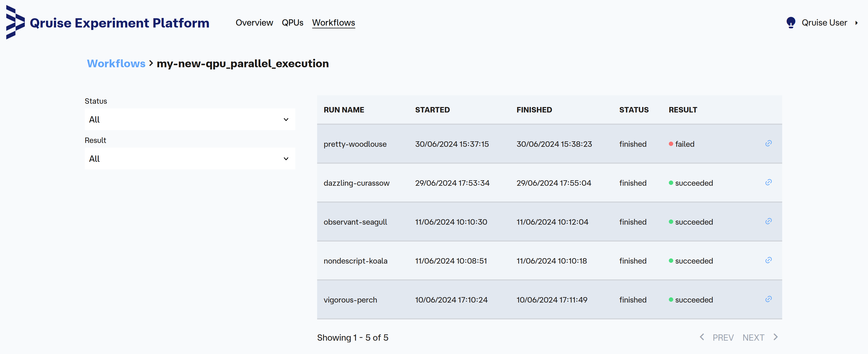
Task: Click succeeded result of nondescript-koala
Action: (x=691, y=261)
